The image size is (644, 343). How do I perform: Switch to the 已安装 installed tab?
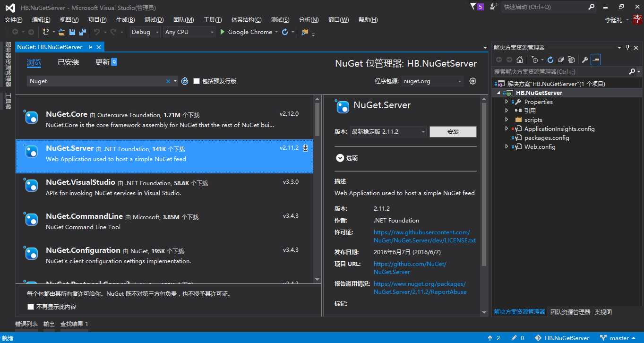[69, 62]
